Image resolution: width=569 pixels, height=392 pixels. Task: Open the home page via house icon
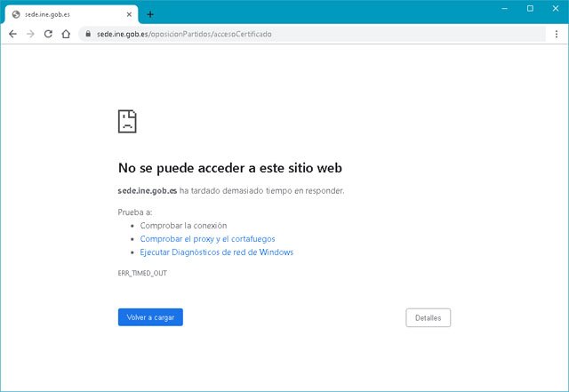click(66, 34)
